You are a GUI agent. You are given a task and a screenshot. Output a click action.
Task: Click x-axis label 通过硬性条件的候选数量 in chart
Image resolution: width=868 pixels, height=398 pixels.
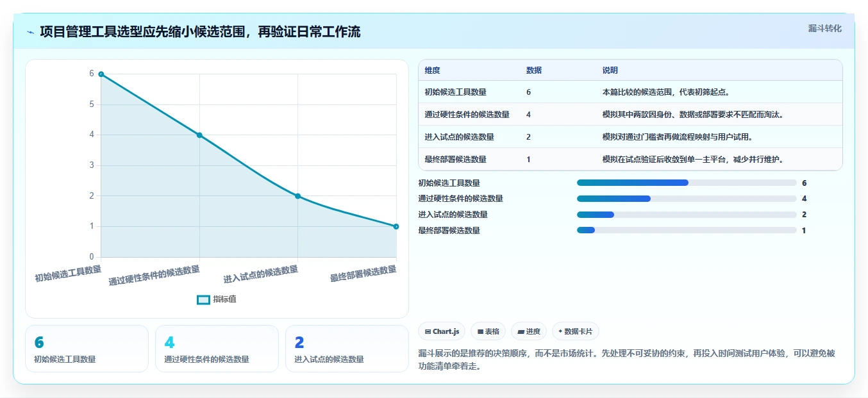pos(154,275)
